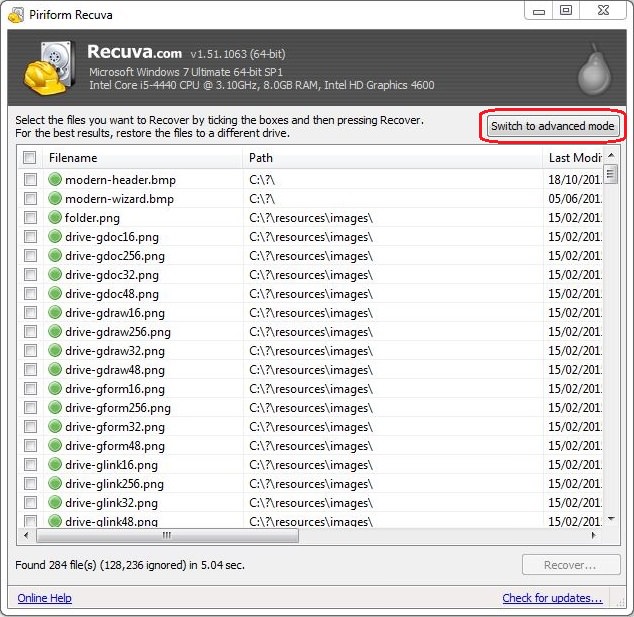
Task: Click path cell of modern-header.bmp row
Action: click(393, 179)
